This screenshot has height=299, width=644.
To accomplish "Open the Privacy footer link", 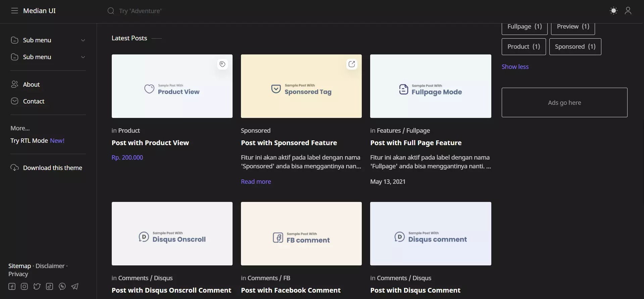I will 18,274.
